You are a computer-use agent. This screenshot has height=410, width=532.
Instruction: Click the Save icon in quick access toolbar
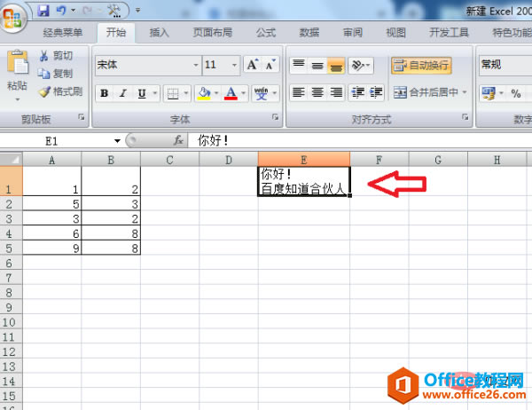point(43,11)
